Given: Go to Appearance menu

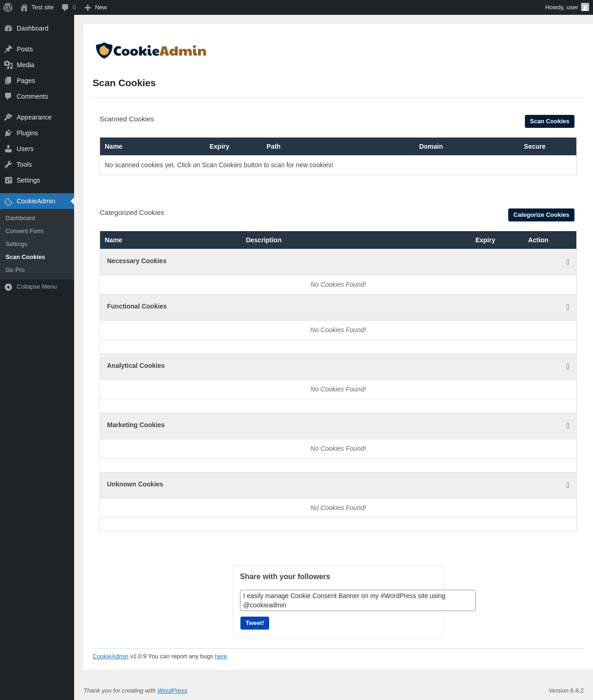Looking at the screenshot, I should click(37, 117).
